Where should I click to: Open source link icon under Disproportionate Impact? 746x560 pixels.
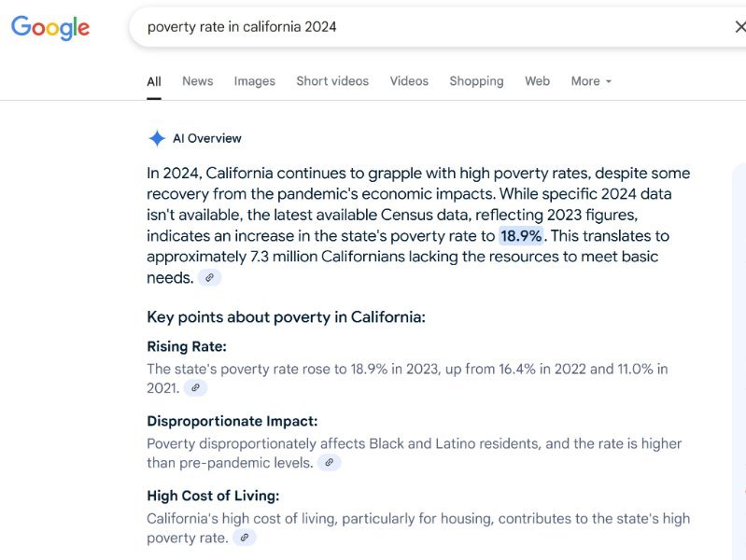(x=330, y=462)
